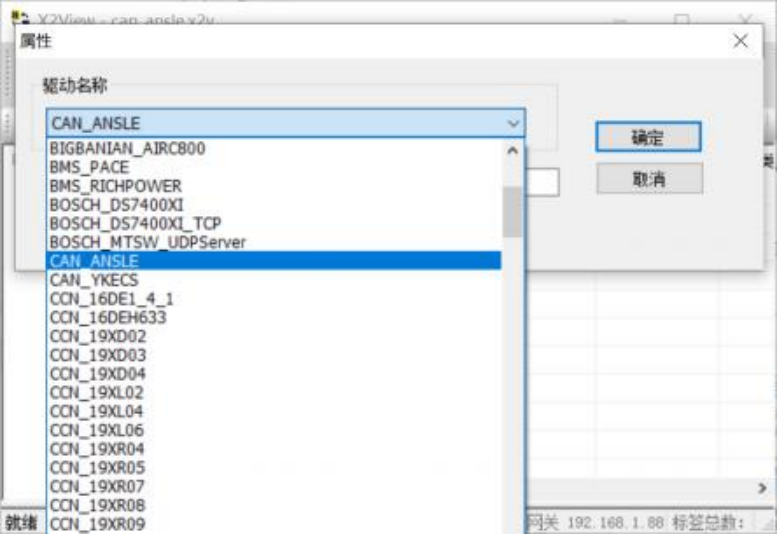The height and width of the screenshot is (535, 777).
Task: Close the 属性 dialog
Action: click(x=740, y=41)
